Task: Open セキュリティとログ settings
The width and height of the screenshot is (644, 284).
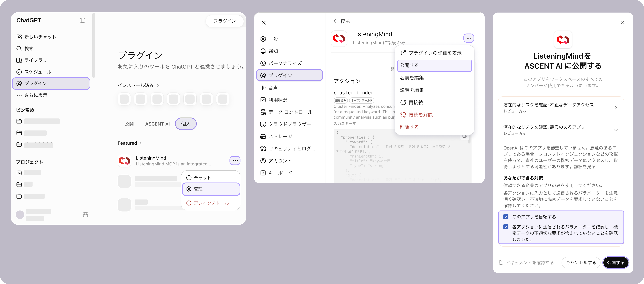Action: 289,149
